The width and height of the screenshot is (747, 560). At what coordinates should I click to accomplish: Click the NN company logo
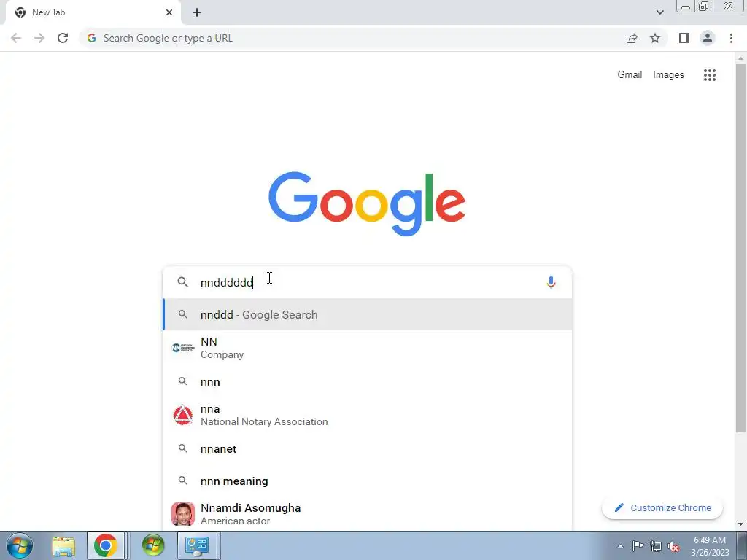(x=183, y=348)
